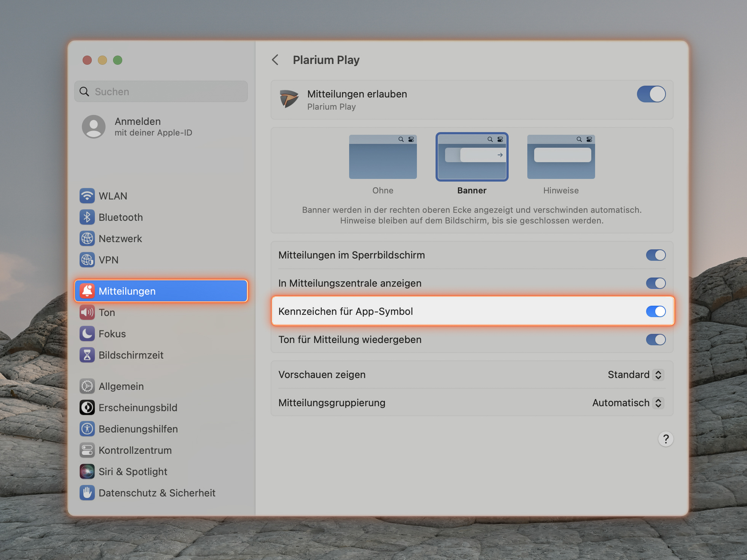Viewport: 747px width, 560px height.
Task: Open the Allgemein settings pane
Action: coord(161,386)
